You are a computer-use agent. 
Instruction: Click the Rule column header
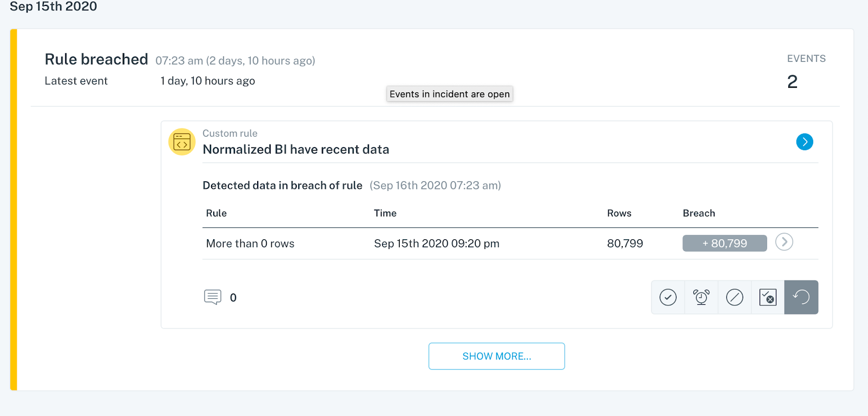(216, 213)
